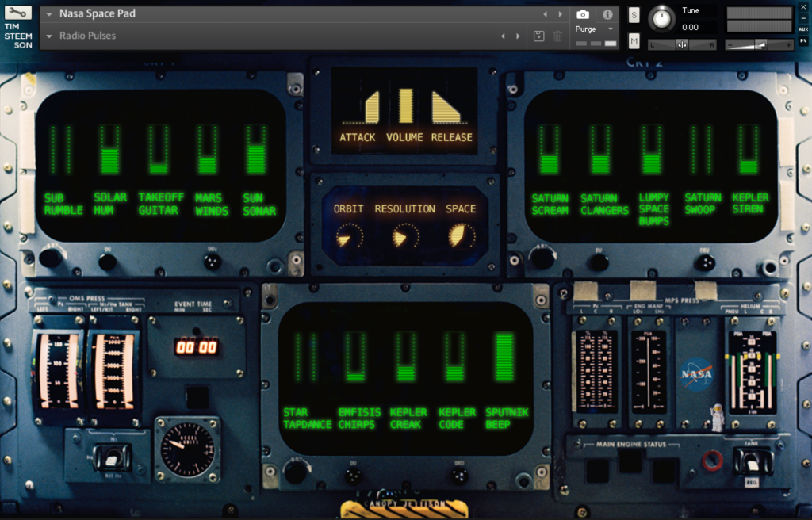Viewport: 812px width, 520px height.
Task: Load next instrument beside Nasa Space Pad
Action: click(561, 14)
